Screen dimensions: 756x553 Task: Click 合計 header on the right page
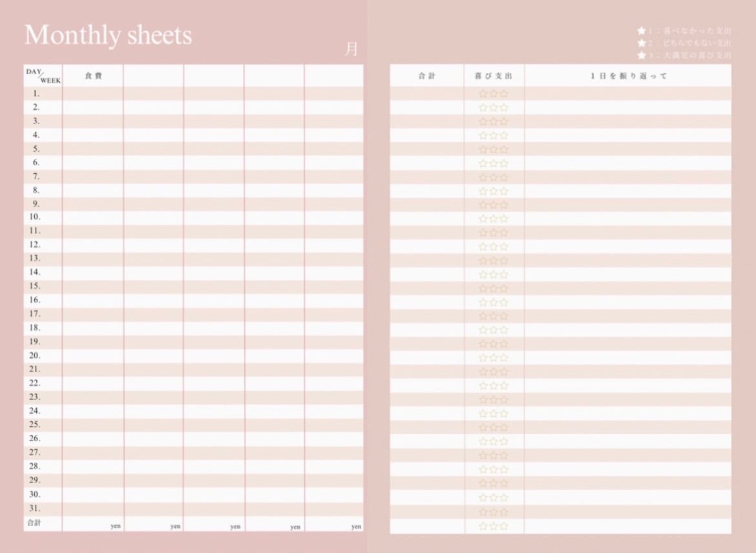point(427,76)
